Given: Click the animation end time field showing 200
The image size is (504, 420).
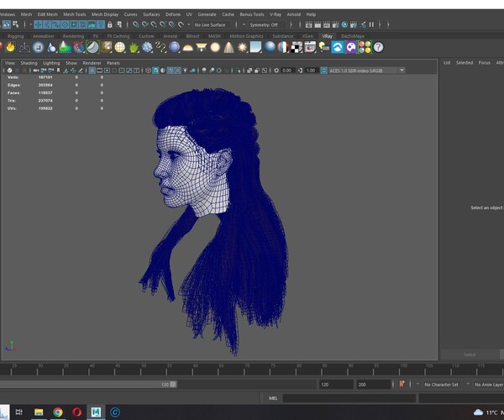Looking at the screenshot, I should point(373,385).
